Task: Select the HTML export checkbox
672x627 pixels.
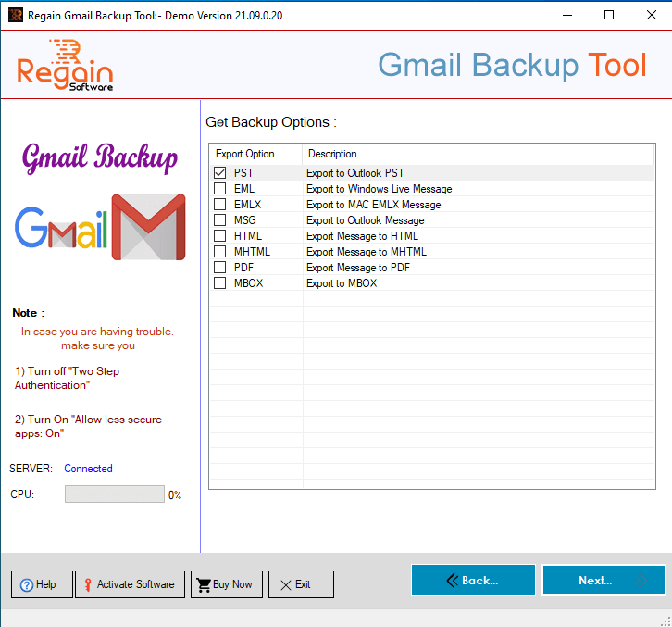Action: [x=220, y=236]
